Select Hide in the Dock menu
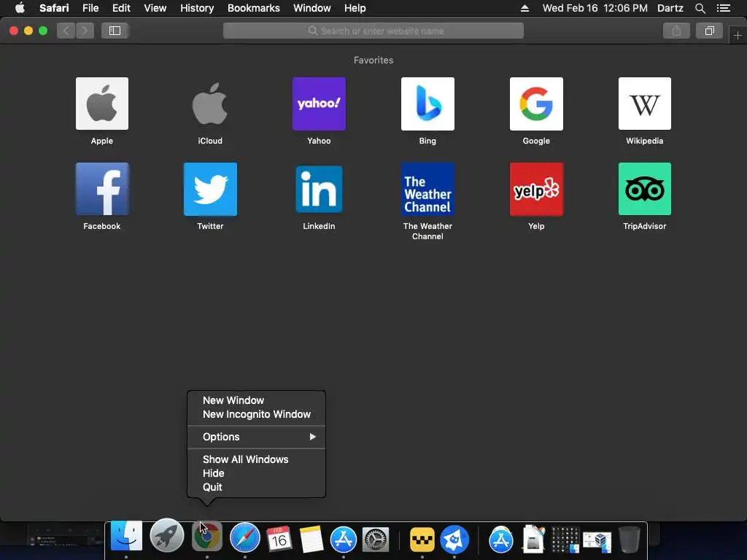 256,473
